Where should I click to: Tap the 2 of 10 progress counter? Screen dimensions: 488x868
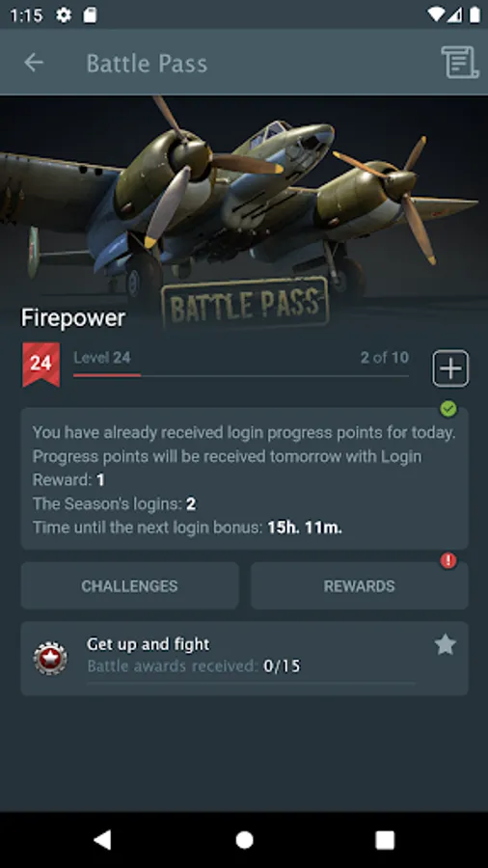point(385,358)
